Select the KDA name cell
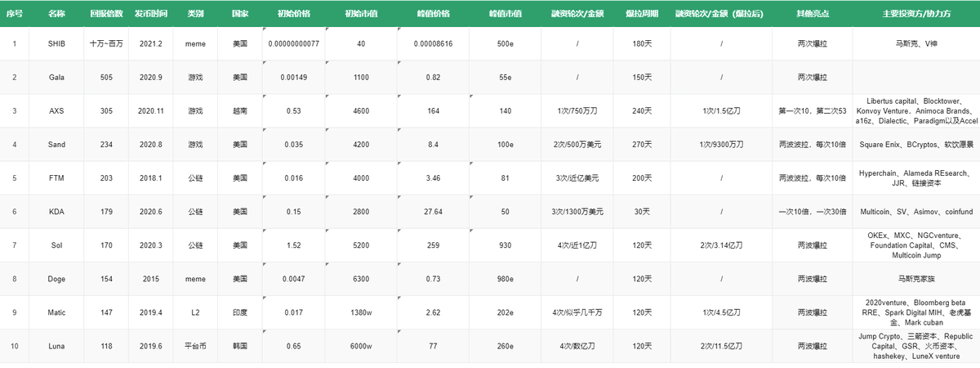Screen dimensions: 980x368 click(x=56, y=211)
